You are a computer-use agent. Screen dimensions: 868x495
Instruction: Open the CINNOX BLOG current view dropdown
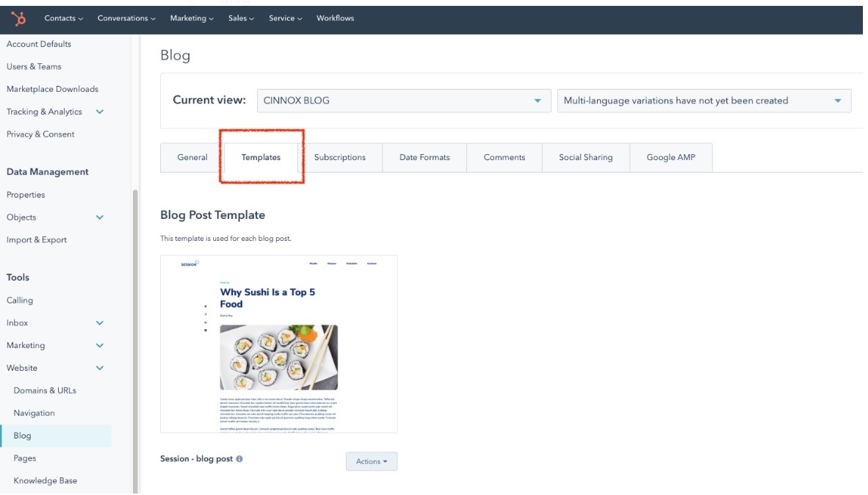[403, 101]
